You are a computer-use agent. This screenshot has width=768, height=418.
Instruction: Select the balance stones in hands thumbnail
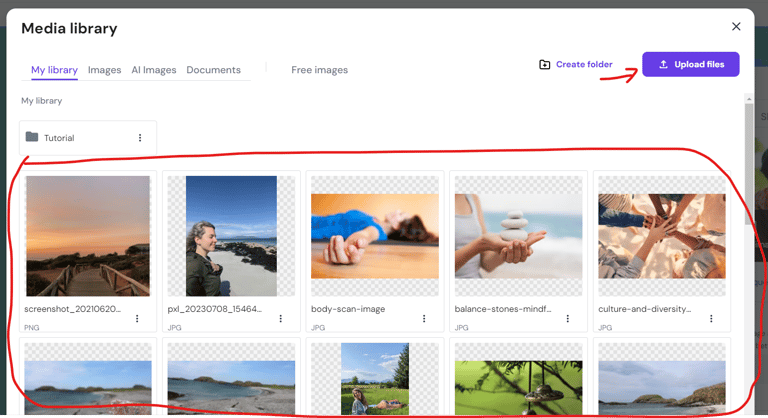click(518, 236)
